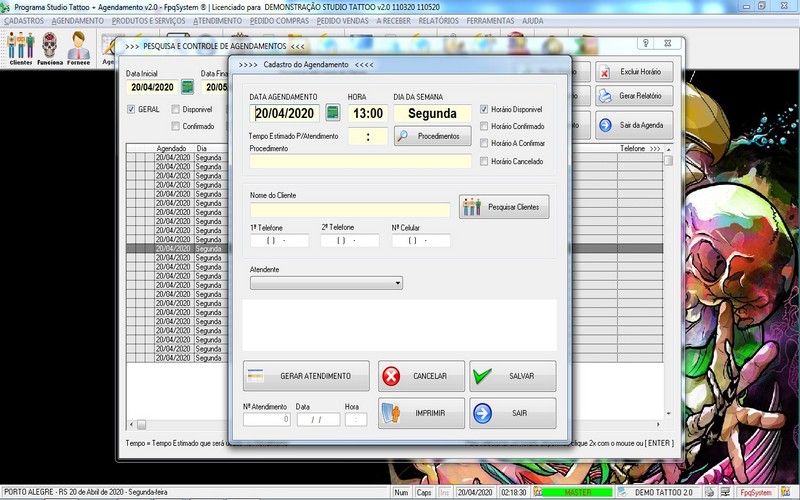The height and width of the screenshot is (500, 800).
Task: Open the AJUDA menu
Action: 533,21
